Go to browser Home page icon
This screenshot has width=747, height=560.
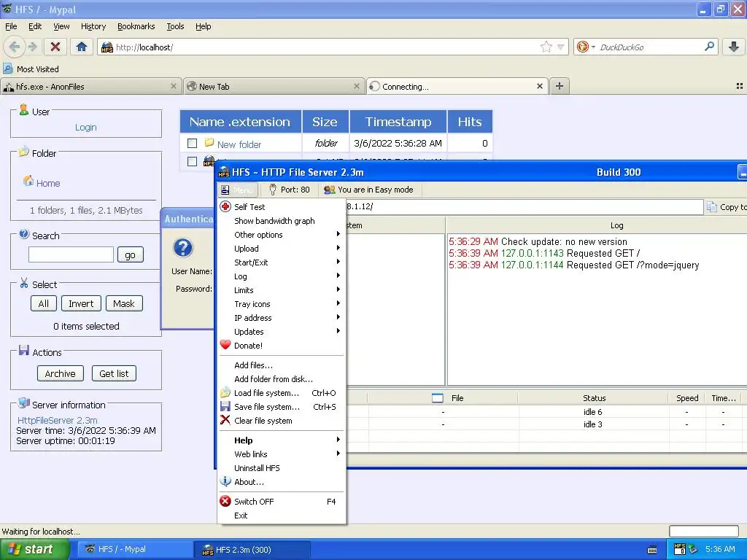pos(82,47)
